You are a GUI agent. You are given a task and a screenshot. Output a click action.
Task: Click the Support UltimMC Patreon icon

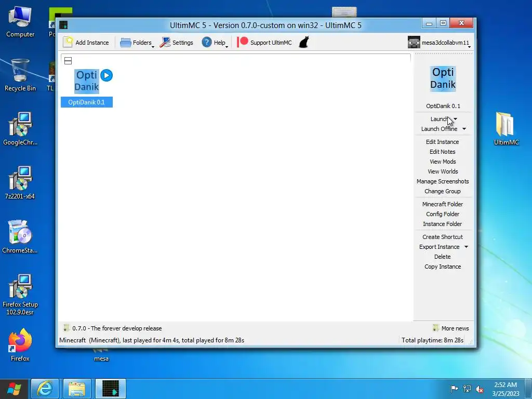(243, 42)
